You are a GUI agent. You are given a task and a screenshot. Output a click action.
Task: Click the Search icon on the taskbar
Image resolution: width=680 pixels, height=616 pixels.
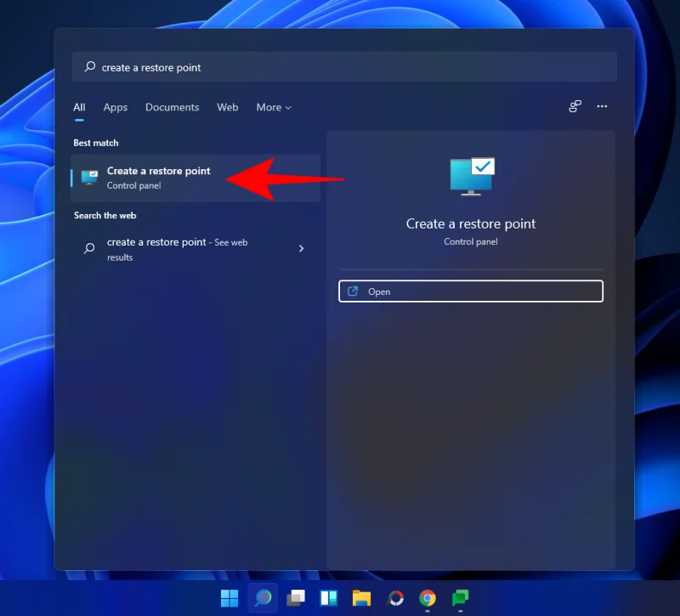click(x=263, y=597)
